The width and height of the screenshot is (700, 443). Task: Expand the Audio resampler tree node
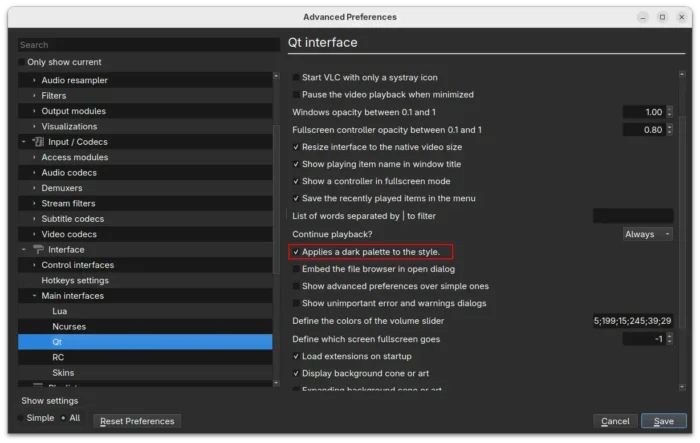pos(34,80)
